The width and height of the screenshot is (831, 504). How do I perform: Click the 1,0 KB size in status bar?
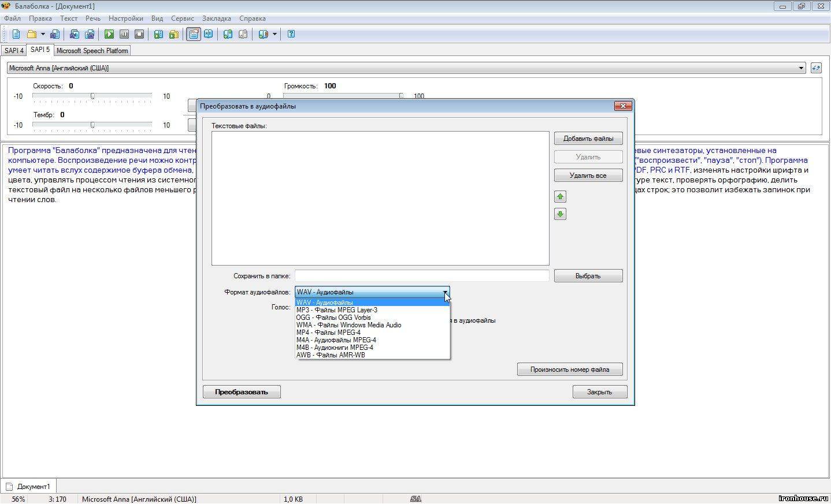pyautogui.click(x=293, y=499)
